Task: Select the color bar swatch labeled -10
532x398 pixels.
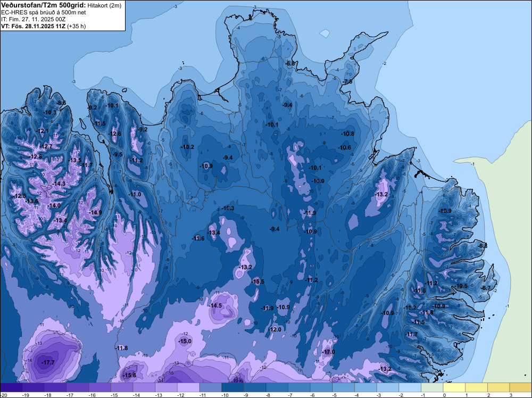Action: 232,387
